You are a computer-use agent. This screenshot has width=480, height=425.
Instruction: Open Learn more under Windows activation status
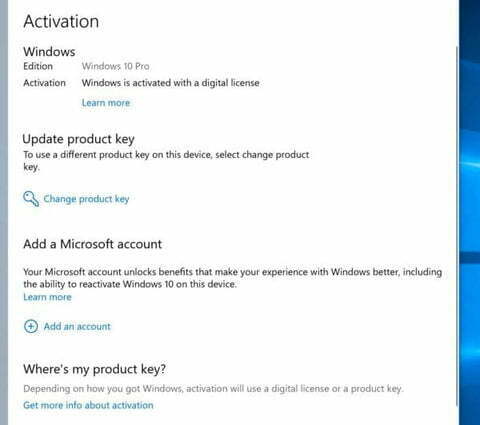[106, 103]
